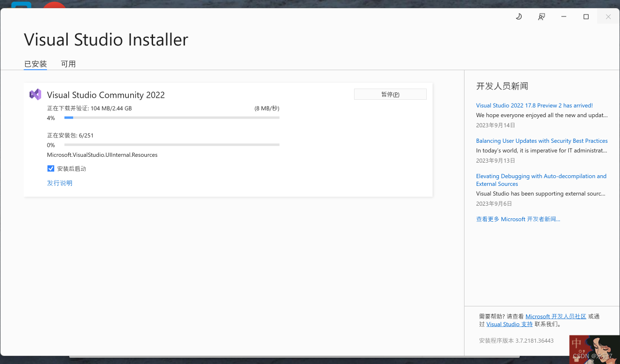Open the send feedback icon
Screen dimensions: 620x364
coord(541,16)
